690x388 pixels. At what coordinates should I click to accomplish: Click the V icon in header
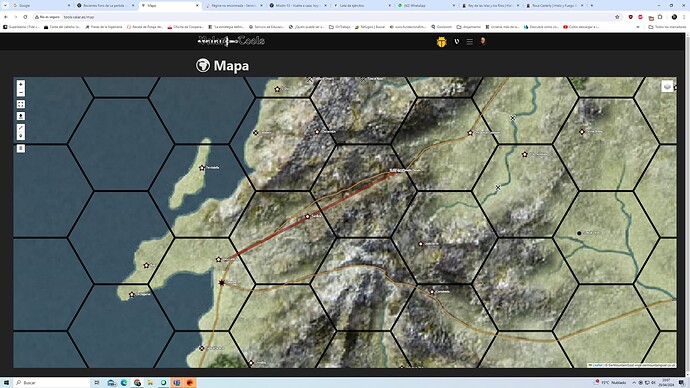[456, 41]
